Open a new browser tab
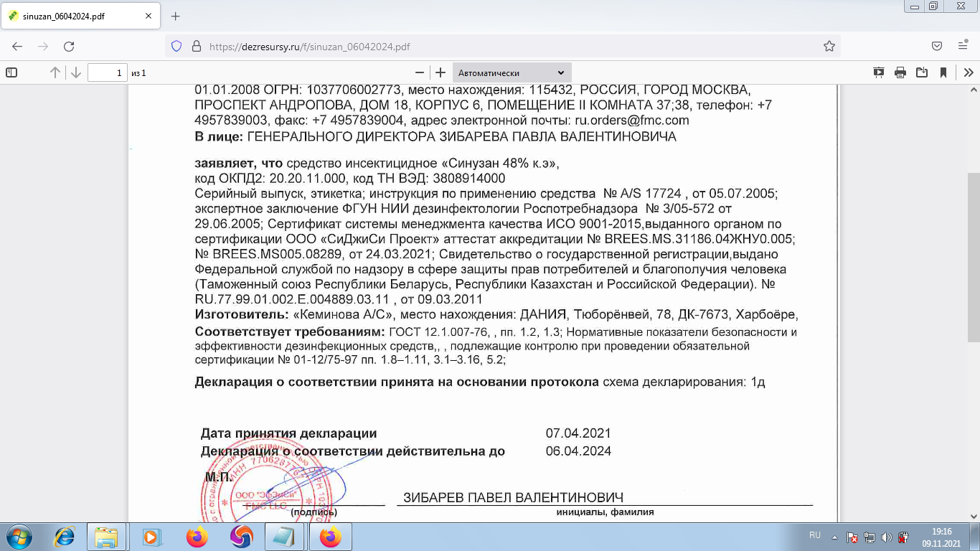This screenshot has width=980, height=551. [x=176, y=16]
